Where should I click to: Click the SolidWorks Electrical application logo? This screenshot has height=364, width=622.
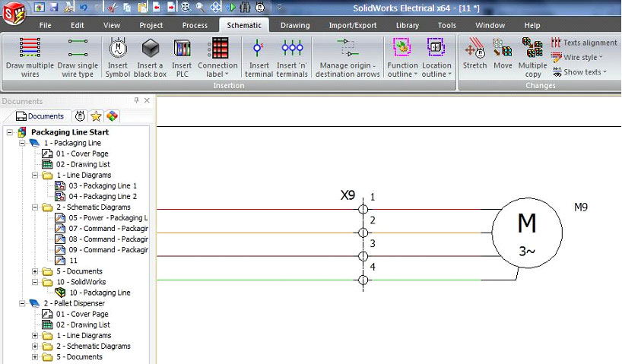pyautogui.click(x=14, y=13)
